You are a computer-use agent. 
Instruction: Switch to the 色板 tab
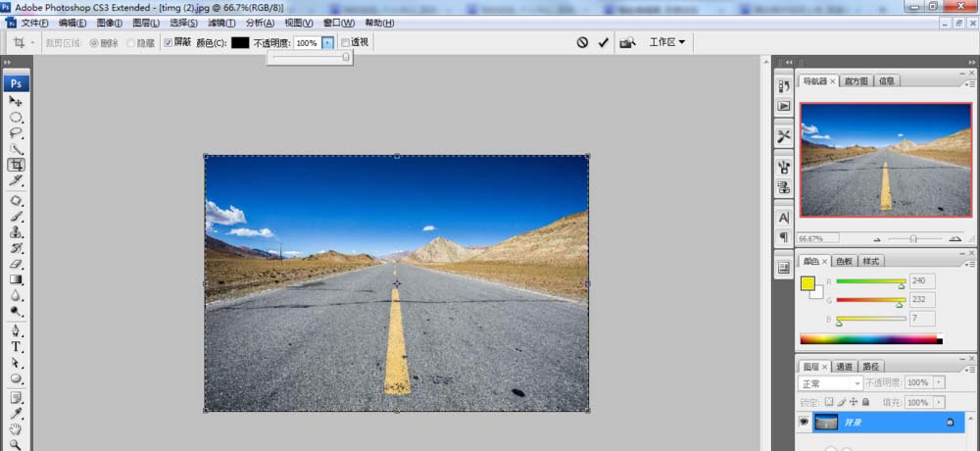pyautogui.click(x=845, y=261)
